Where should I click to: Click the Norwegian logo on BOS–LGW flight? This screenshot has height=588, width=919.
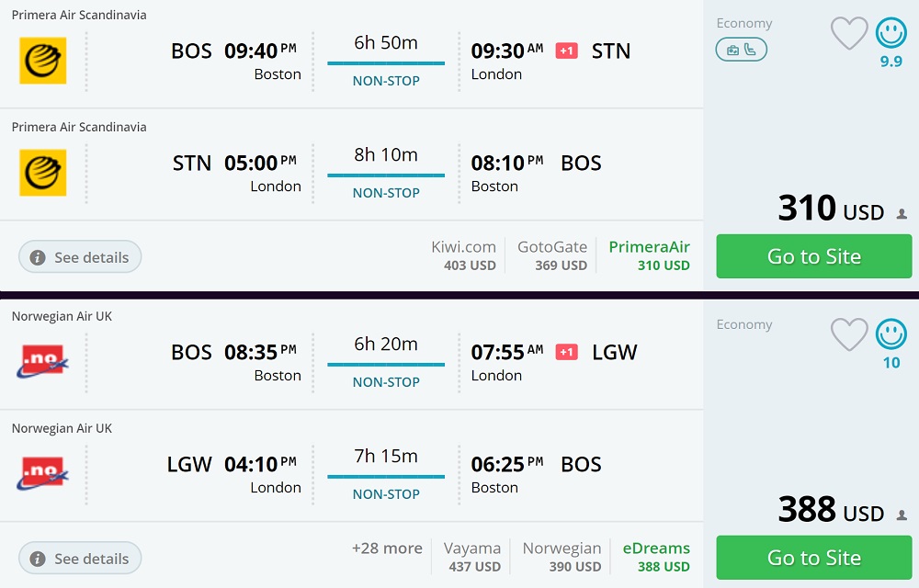click(x=42, y=362)
